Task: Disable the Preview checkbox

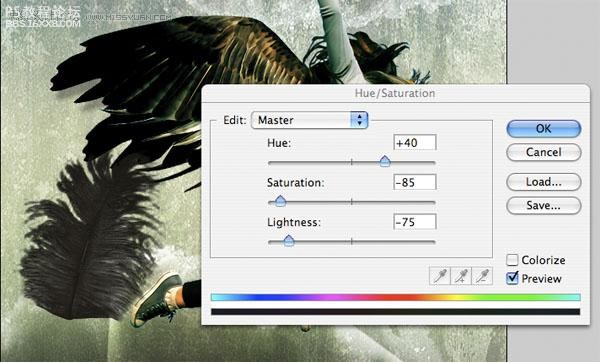Action: pos(512,278)
